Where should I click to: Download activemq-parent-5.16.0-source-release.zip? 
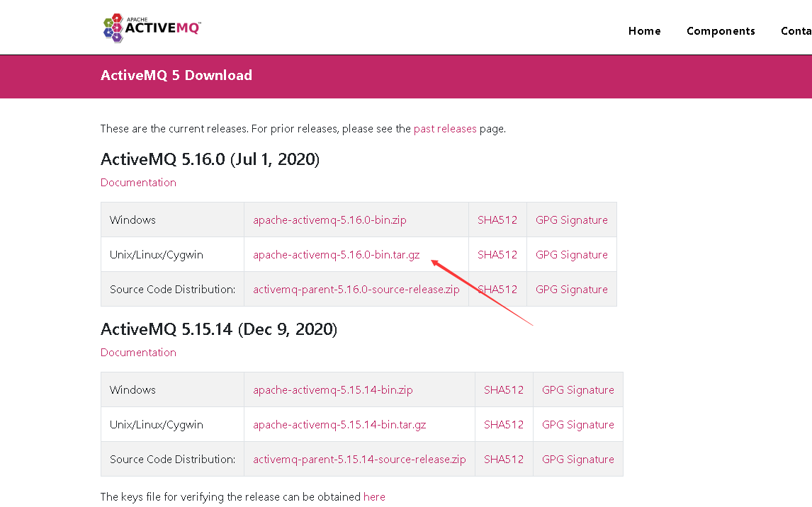pos(356,289)
